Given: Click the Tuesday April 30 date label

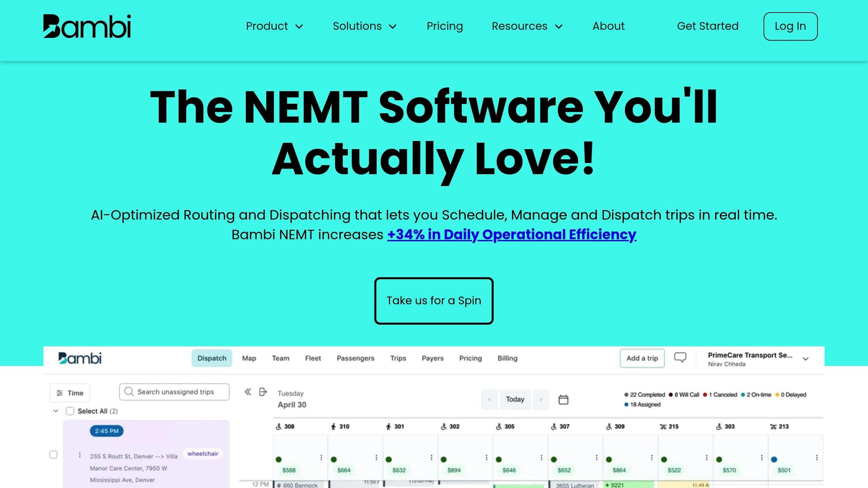Looking at the screenshot, I should (x=292, y=399).
